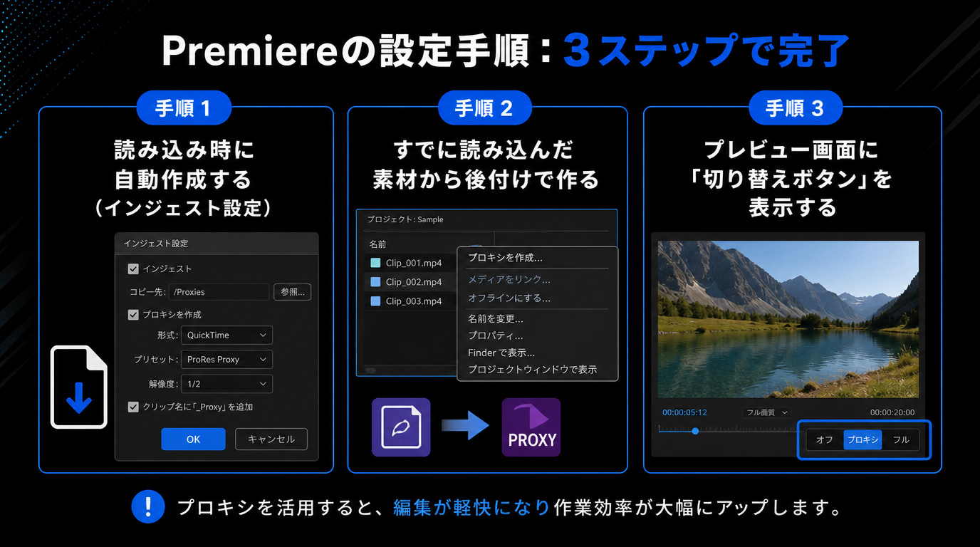Click the 参照... browse button
Screen dimensions: 980x547
[293, 292]
